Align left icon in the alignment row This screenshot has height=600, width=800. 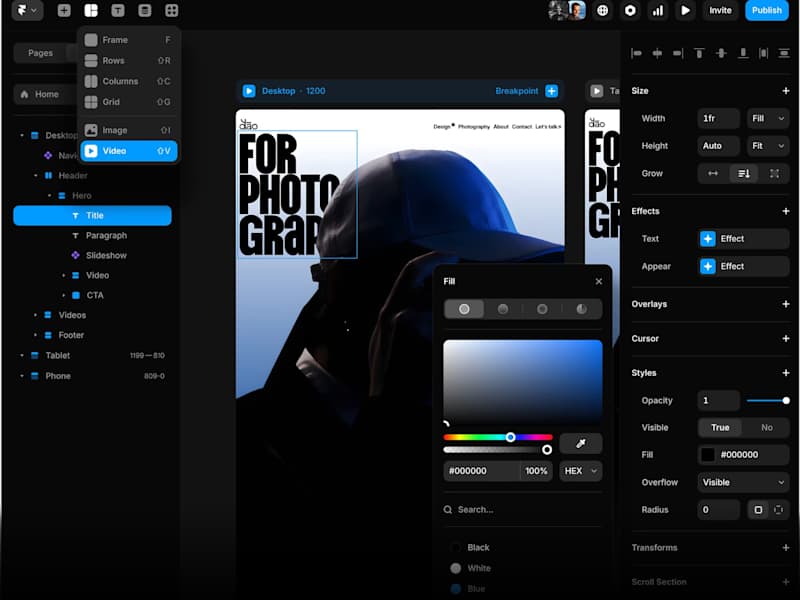[636, 53]
